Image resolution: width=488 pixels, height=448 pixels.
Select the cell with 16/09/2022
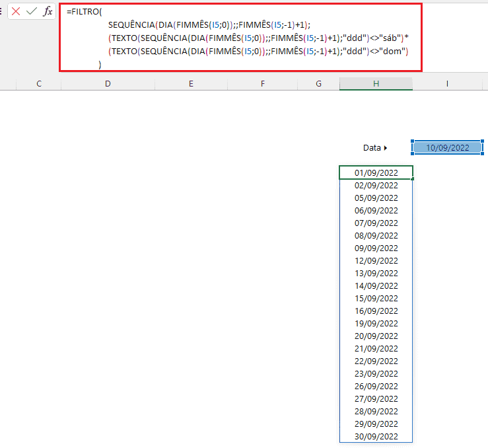coord(376,311)
